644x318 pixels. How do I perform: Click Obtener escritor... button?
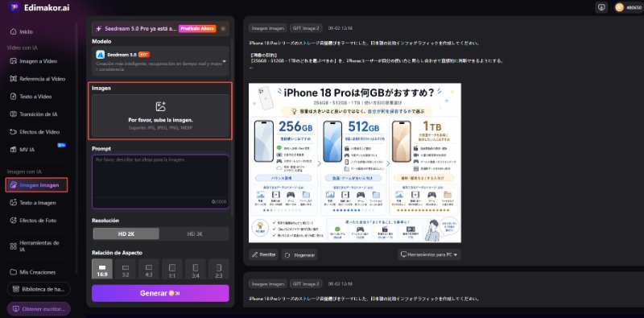tap(39, 308)
